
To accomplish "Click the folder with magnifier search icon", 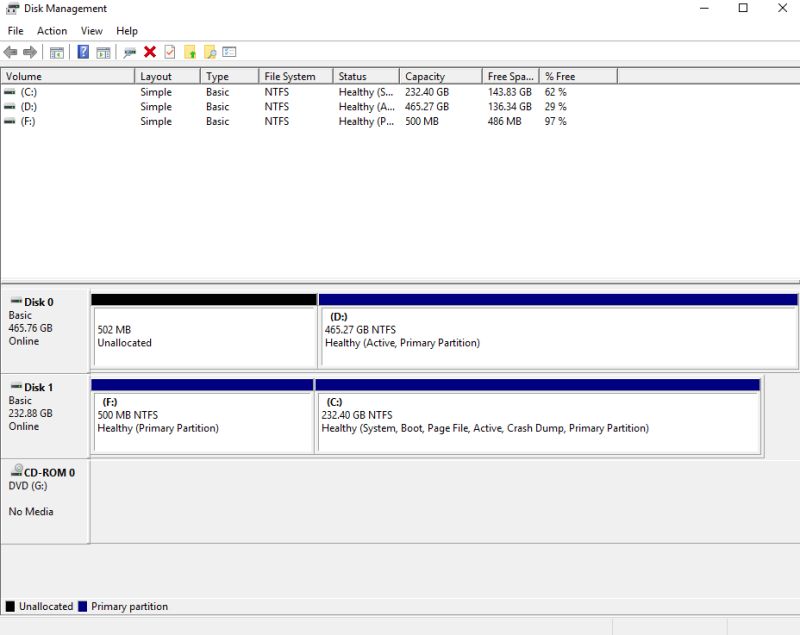I will [209, 52].
